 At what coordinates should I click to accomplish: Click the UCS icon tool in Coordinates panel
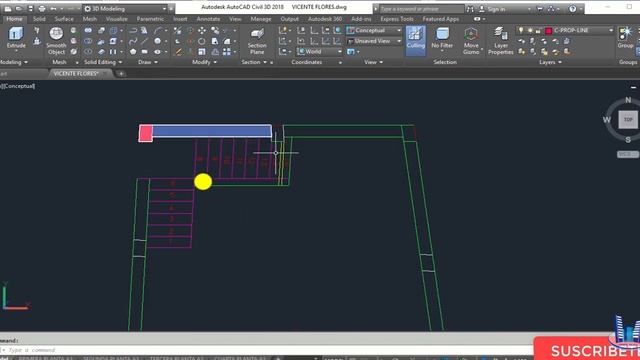(283, 31)
